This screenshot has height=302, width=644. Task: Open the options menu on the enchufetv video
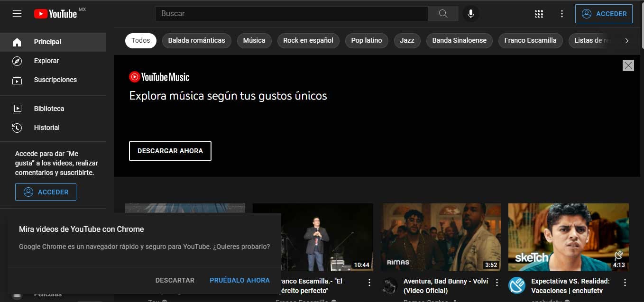click(x=625, y=282)
